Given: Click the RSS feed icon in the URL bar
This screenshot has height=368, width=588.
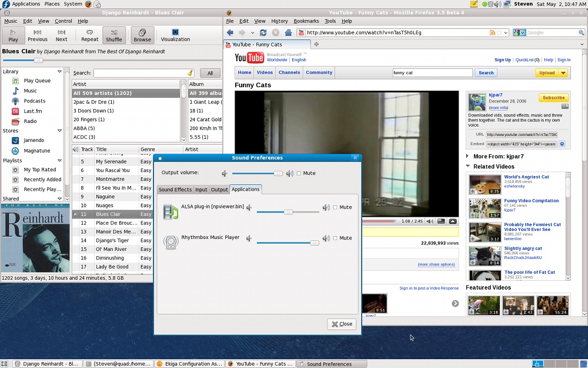Looking at the screenshot, I should pyautogui.click(x=492, y=32).
